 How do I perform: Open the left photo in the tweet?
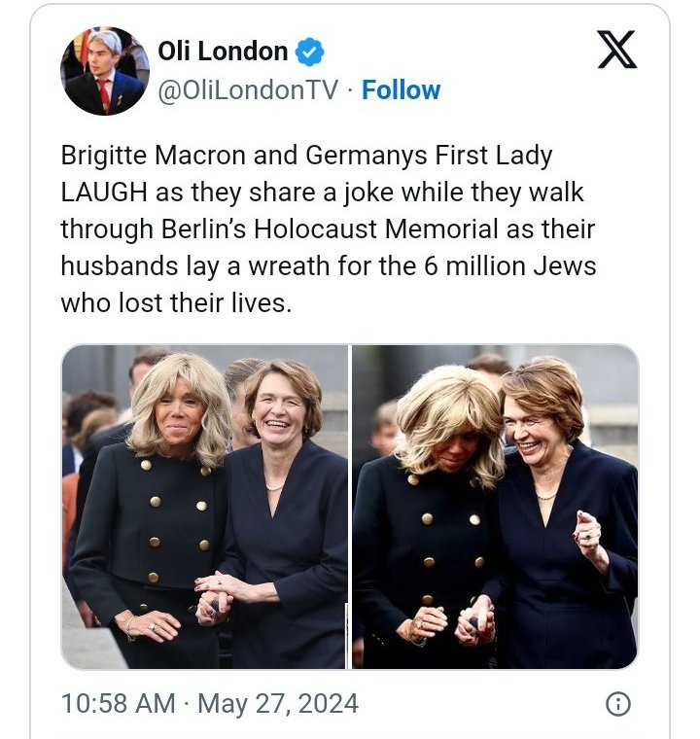204,507
